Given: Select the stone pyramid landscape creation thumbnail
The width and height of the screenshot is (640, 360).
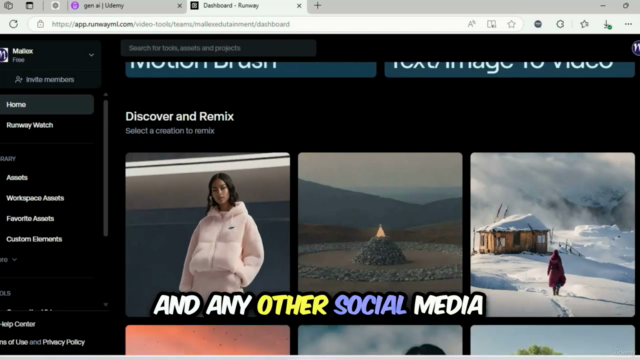Looking at the screenshot, I should tap(380, 235).
